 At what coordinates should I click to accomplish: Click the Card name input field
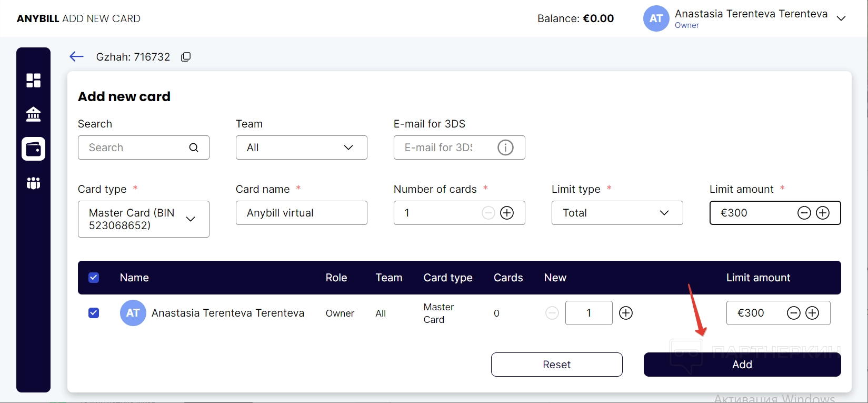(x=301, y=213)
